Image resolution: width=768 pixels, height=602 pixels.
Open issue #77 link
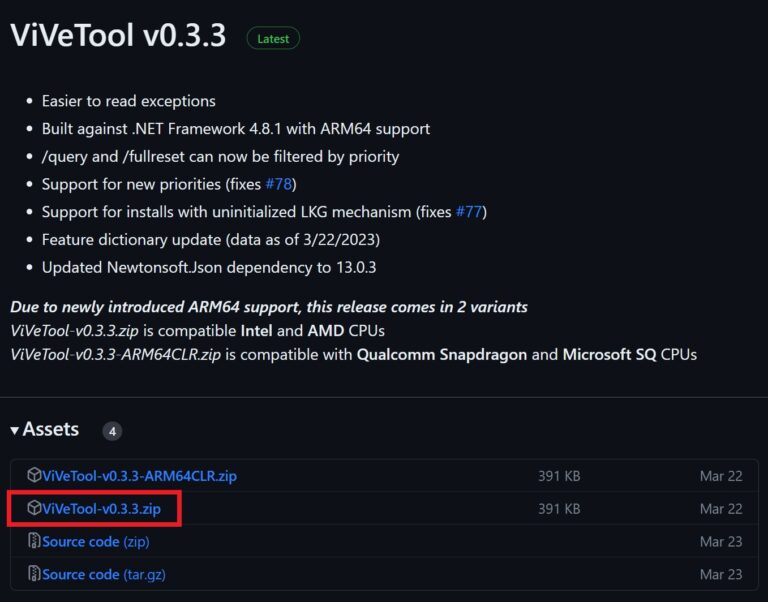point(470,212)
